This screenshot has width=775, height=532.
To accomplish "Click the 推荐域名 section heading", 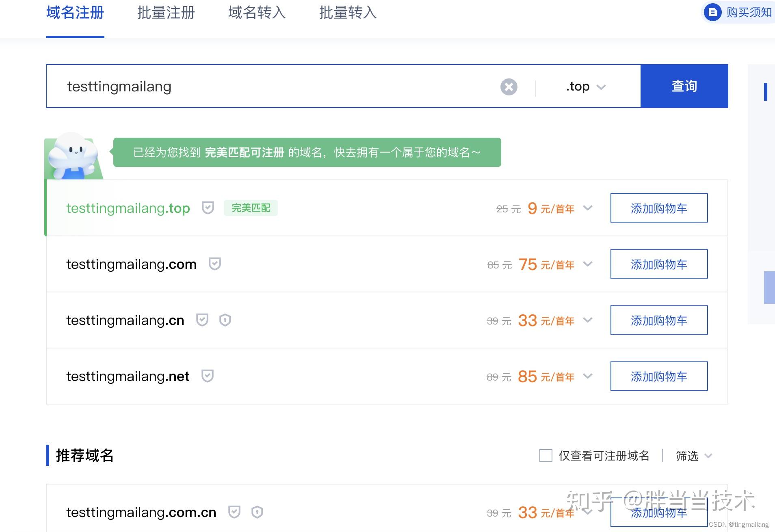I will click(x=84, y=456).
